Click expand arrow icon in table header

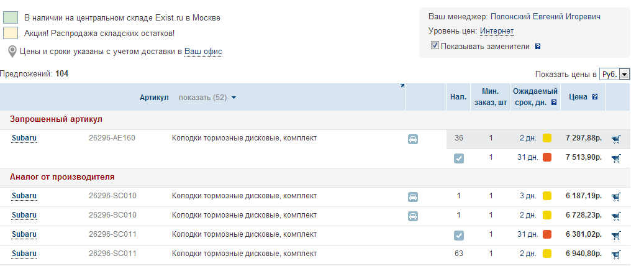coord(402,86)
